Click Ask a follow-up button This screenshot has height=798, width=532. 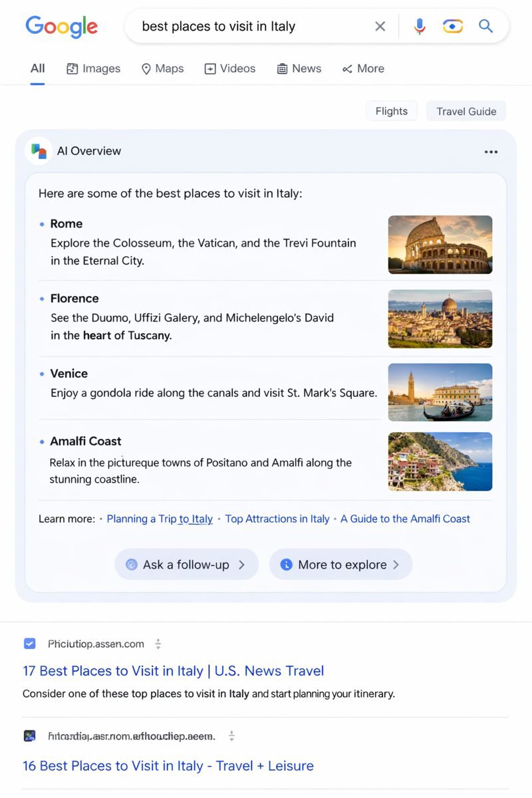(x=186, y=565)
